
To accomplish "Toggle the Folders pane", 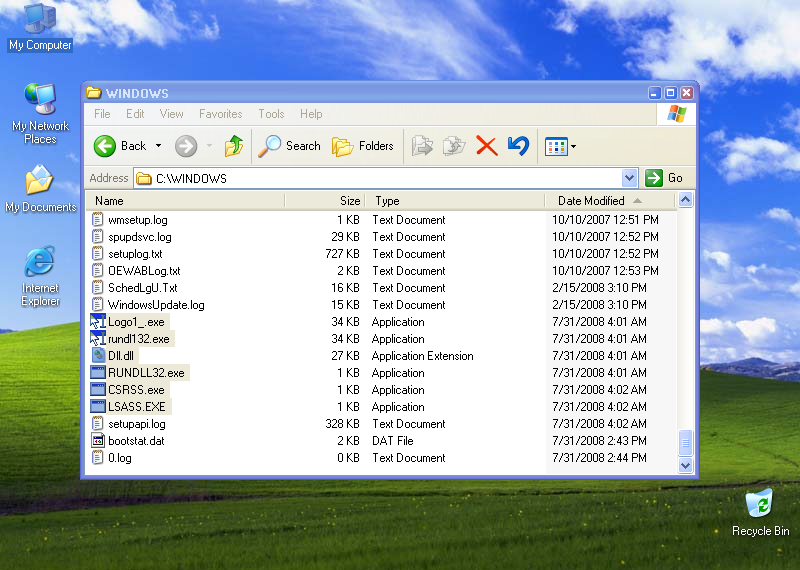I will click(x=363, y=146).
